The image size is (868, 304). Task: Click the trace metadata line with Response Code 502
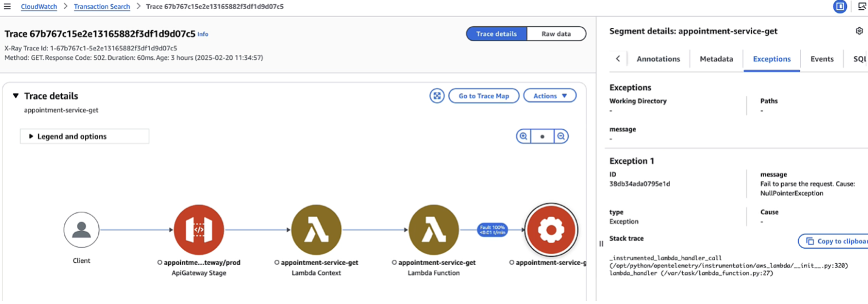134,58
